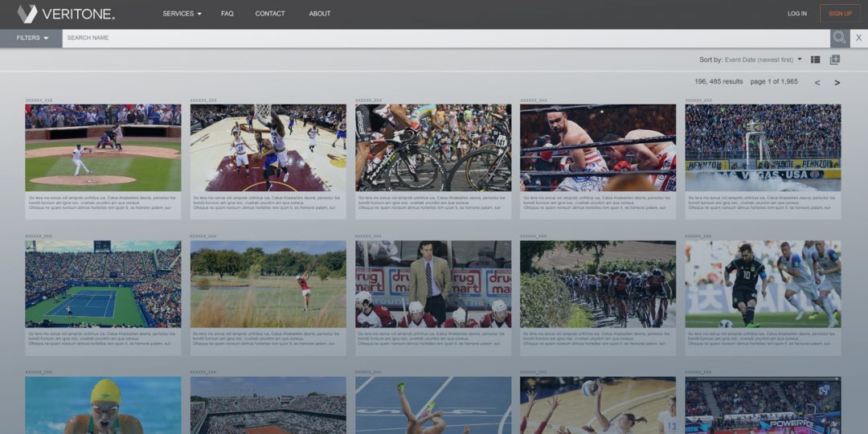
Task: Go to next results page arrow
Action: point(837,83)
